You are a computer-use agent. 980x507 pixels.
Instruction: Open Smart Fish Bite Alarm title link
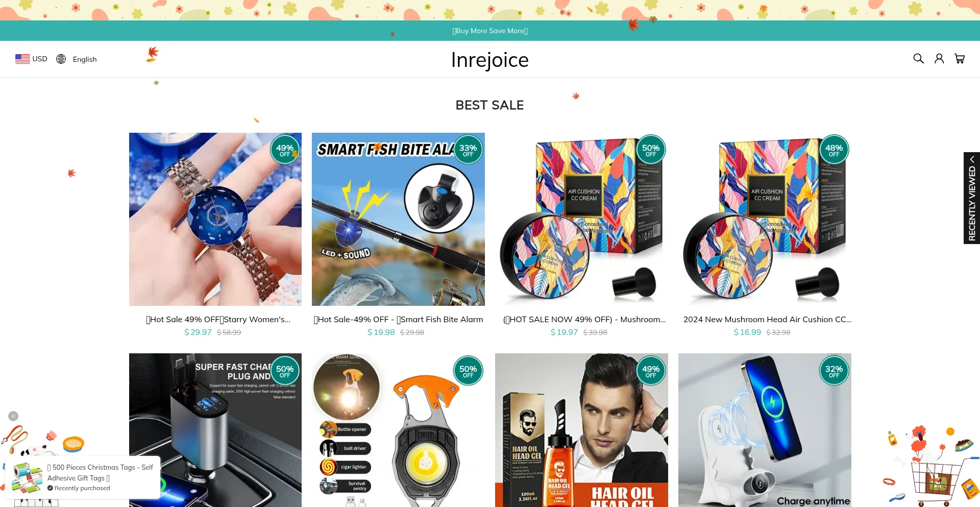[x=398, y=320]
